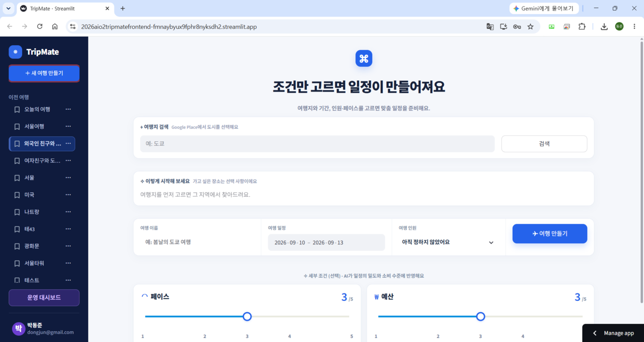
Task: Open browser extensions puzzle icon
Action: coord(582,27)
